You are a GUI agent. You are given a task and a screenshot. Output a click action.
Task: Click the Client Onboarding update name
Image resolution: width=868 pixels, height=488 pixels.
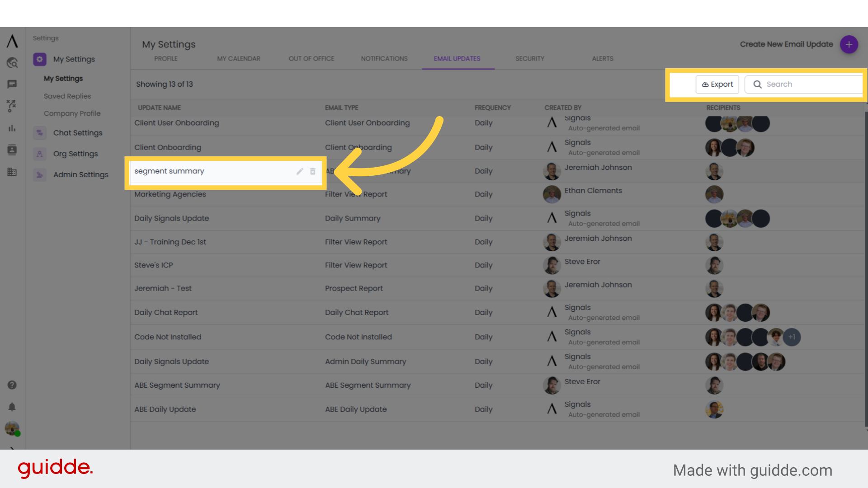[x=168, y=147]
